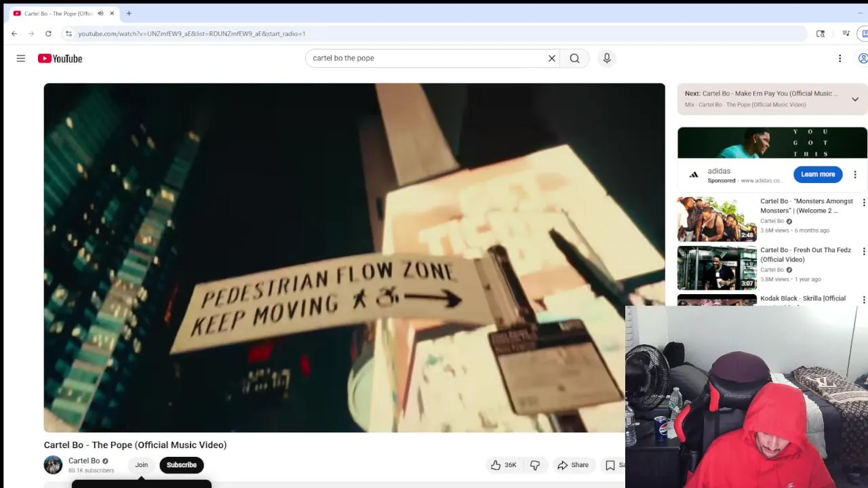Share the video
Screen dimensions: 868x488
coord(573,465)
